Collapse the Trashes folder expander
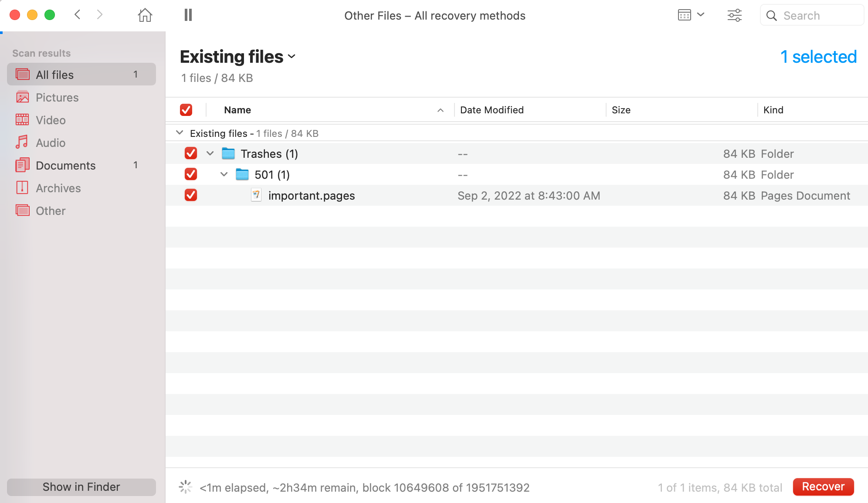The width and height of the screenshot is (868, 503). pos(210,153)
